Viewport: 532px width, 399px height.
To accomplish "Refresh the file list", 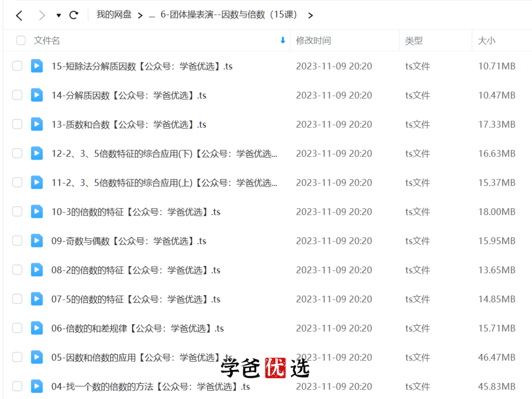I will click(x=74, y=15).
